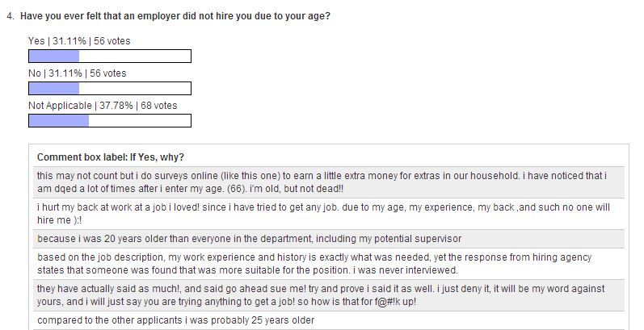
Task: Select the comment about online surveys and age 66
Action: (x=329, y=182)
